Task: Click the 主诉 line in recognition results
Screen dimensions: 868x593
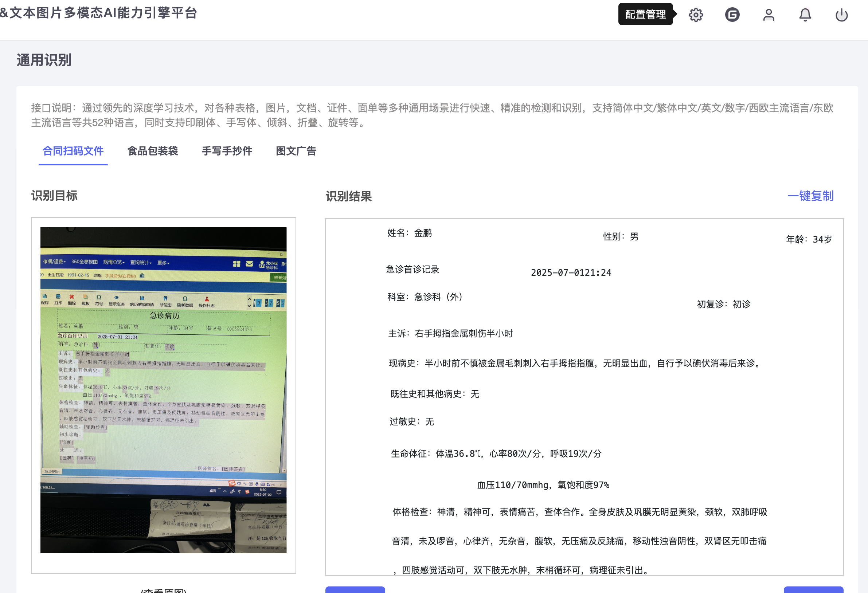Action: point(450,333)
